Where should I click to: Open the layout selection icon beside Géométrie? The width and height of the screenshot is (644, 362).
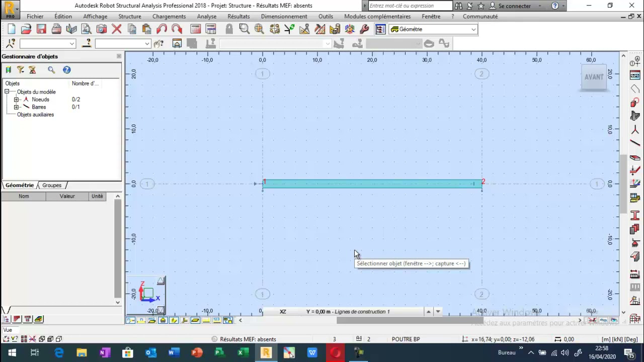pyautogui.click(x=380, y=29)
